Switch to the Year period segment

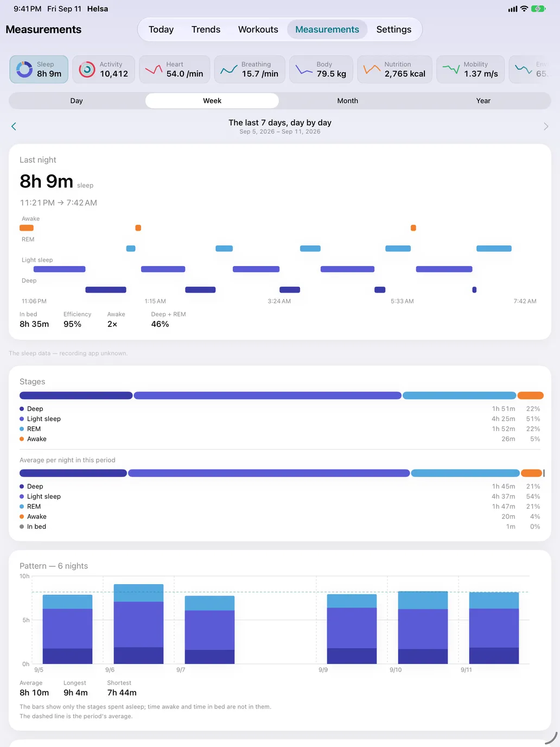pos(483,100)
